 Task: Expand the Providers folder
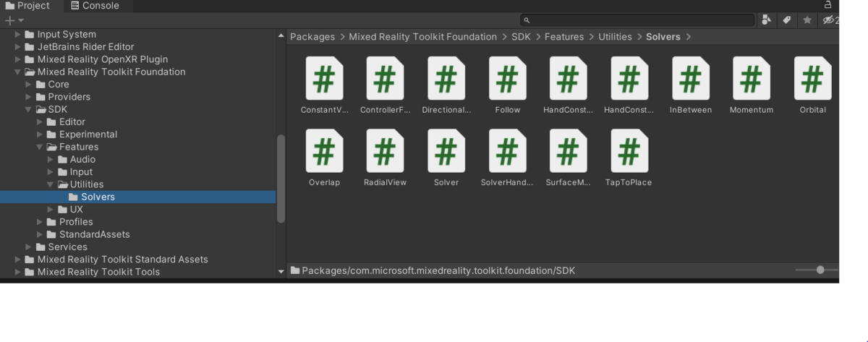[x=29, y=97]
